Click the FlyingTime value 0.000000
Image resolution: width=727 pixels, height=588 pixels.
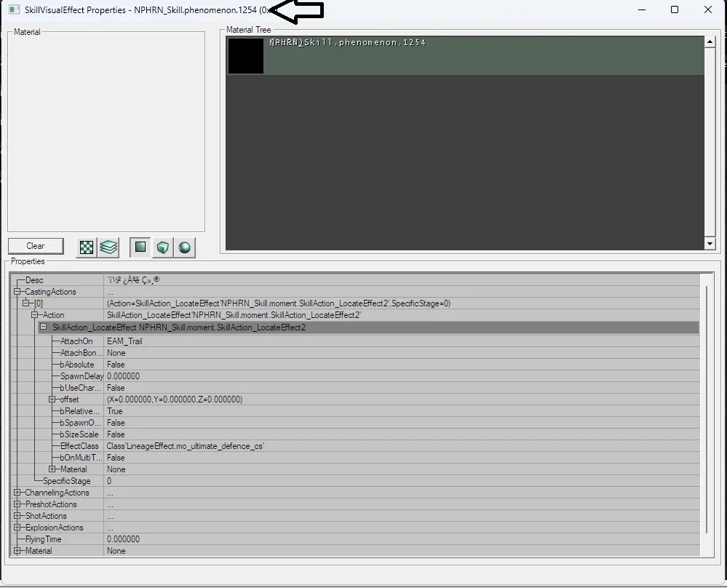[x=123, y=539]
